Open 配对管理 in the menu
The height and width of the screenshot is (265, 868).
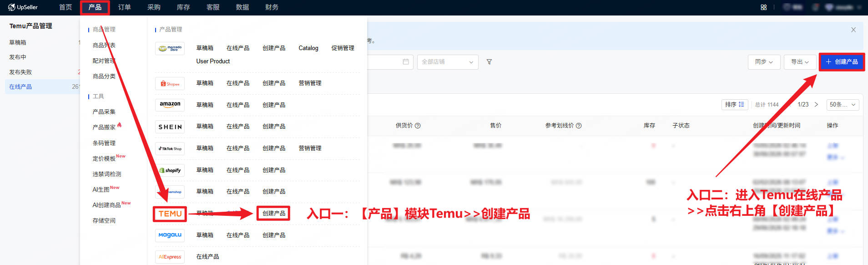pyautogui.click(x=104, y=61)
